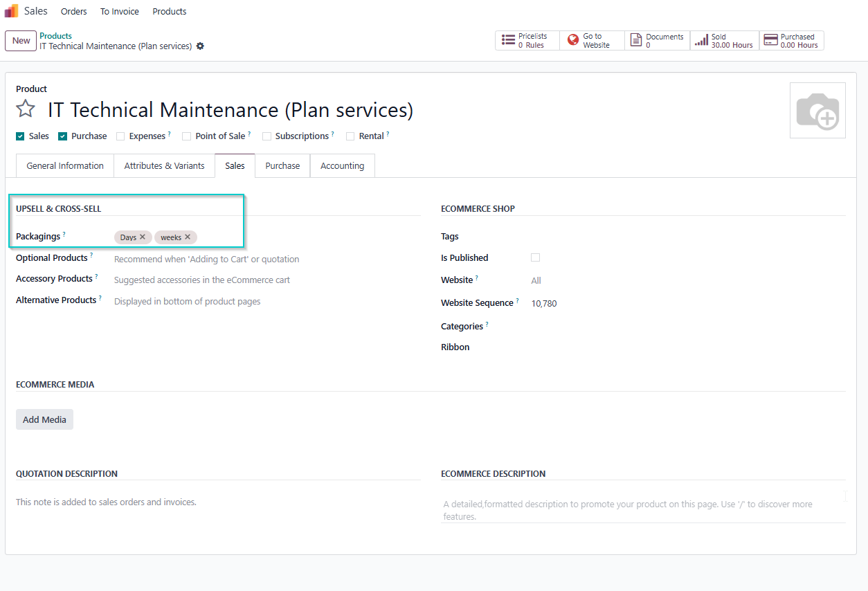Switch to the General Information tab

65,166
